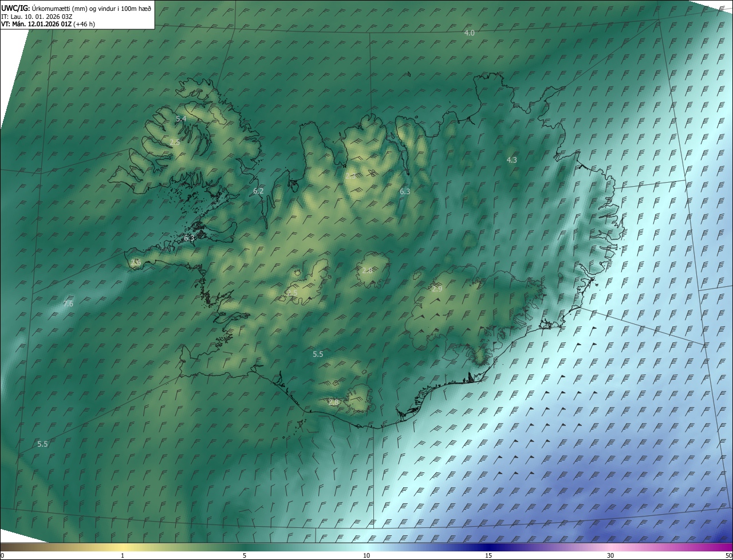
Task: Click the '10' tick label on the color scale
Action: pyautogui.click(x=366, y=555)
